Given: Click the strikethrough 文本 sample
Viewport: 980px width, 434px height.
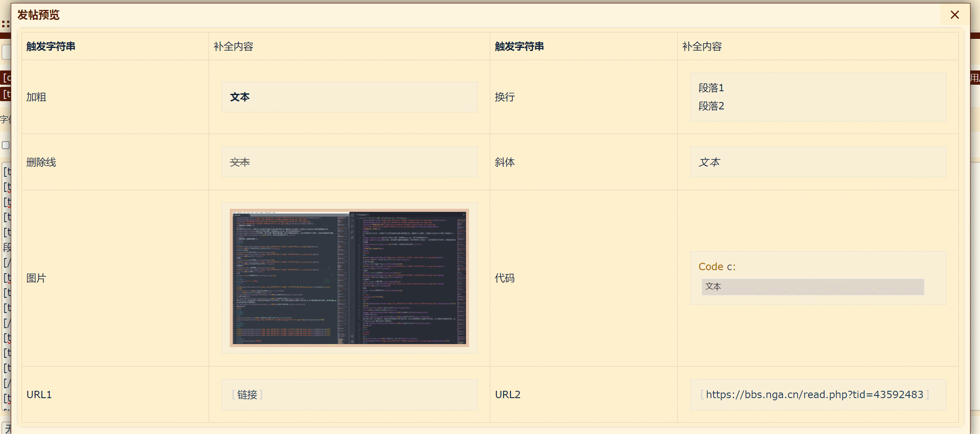Looking at the screenshot, I should [x=240, y=162].
